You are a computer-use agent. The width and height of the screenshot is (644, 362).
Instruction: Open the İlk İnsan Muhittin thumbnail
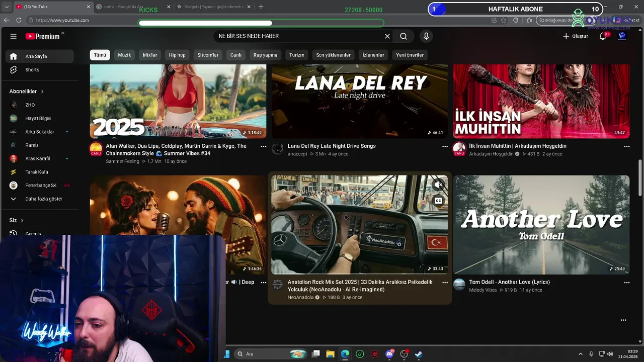[x=541, y=101]
